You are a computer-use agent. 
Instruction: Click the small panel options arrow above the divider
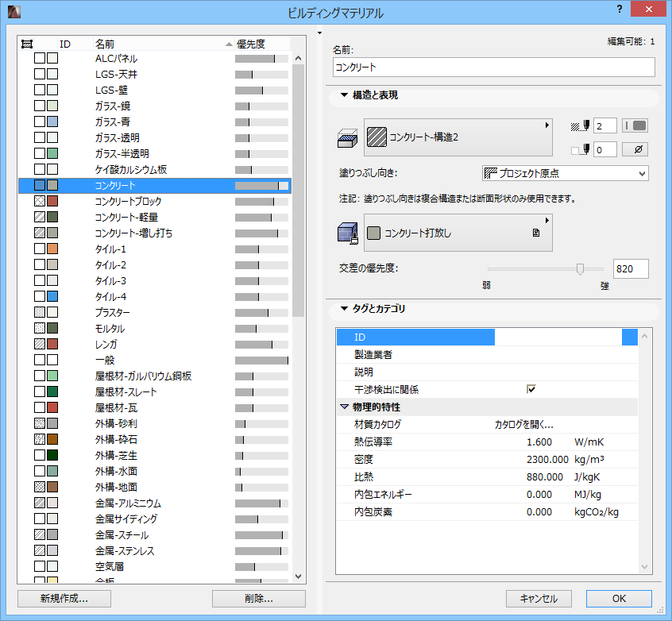pyautogui.click(x=319, y=33)
